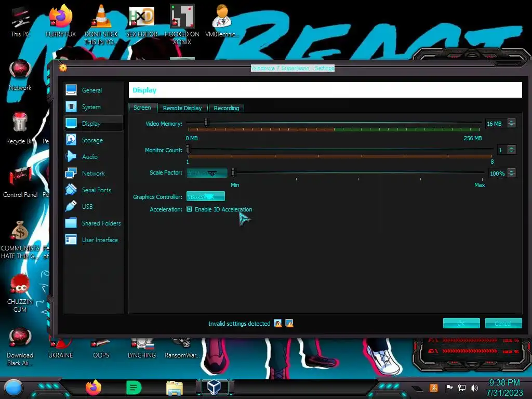Click the network icon in system tray
This screenshot has height=399, width=532.
click(461, 388)
